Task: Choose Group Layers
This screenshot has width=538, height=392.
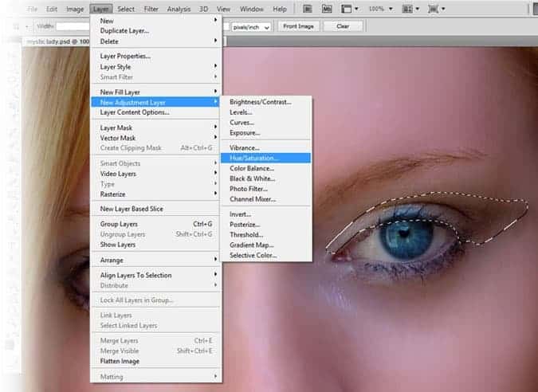Action: pos(155,224)
